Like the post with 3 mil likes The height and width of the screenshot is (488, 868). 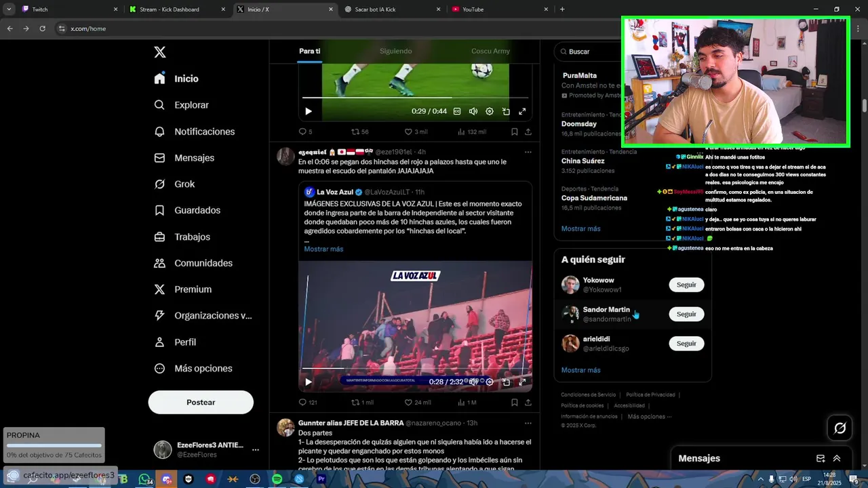(x=416, y=131)
